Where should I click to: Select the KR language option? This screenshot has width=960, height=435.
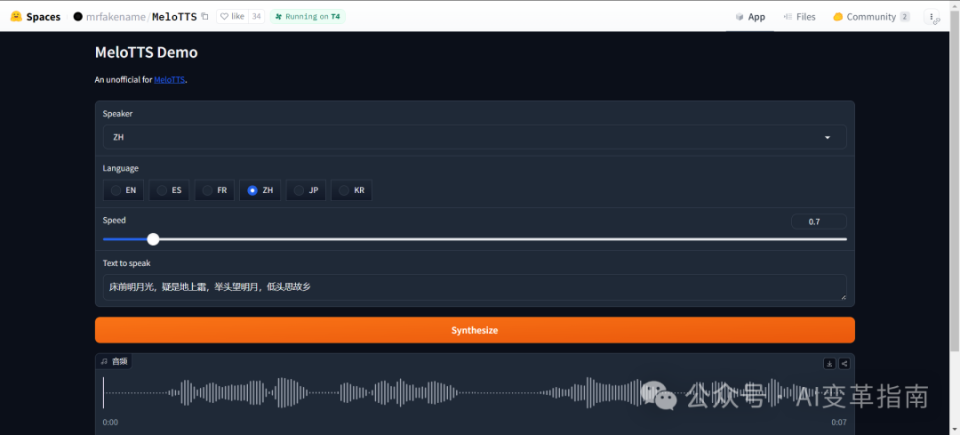(x=351, y=191)
